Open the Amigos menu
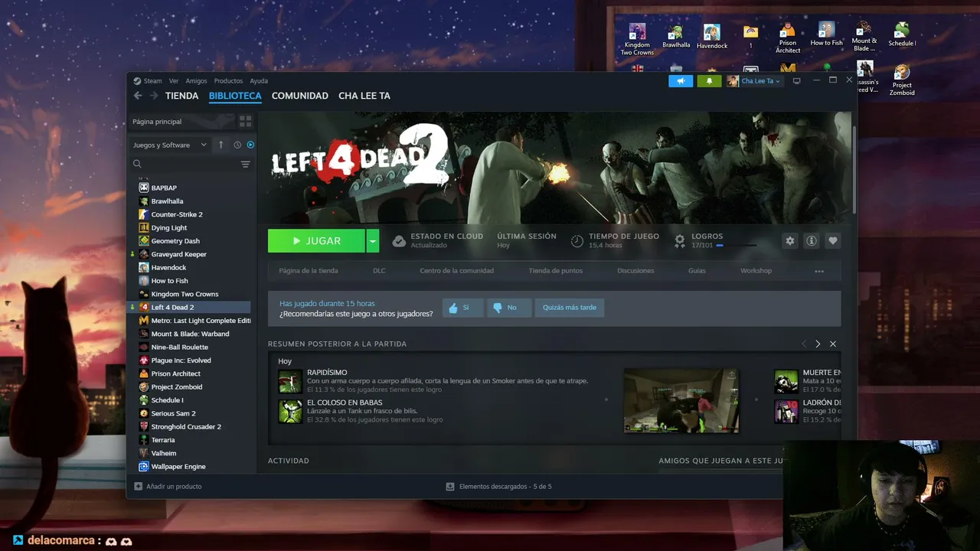980x551 pixels. (196, 81)
